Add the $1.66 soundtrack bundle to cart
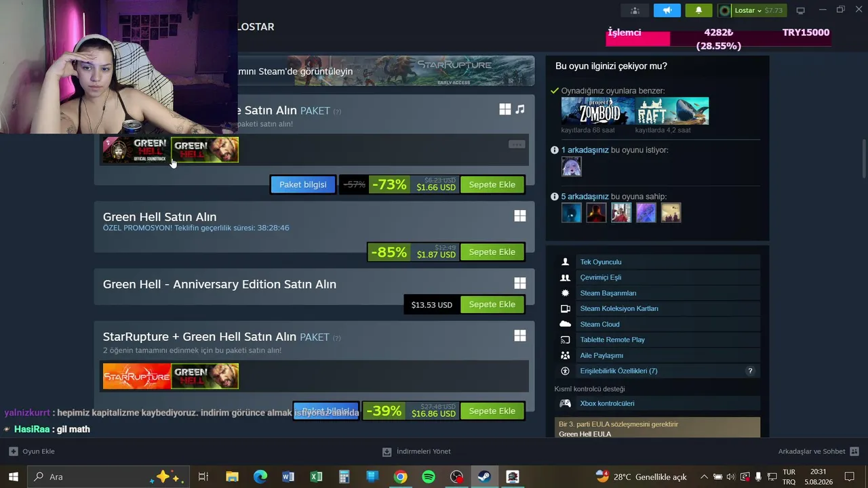868x488 pixels. 492,184
